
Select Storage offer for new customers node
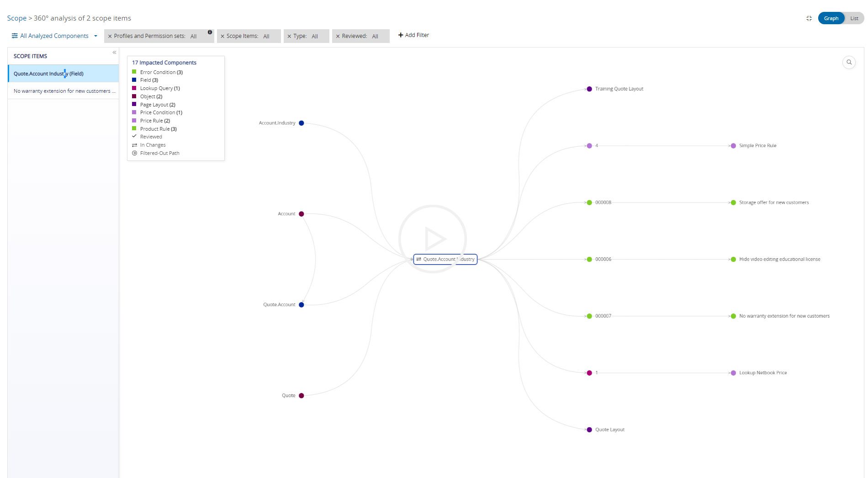pyautogui.click(x=733, y=202)
